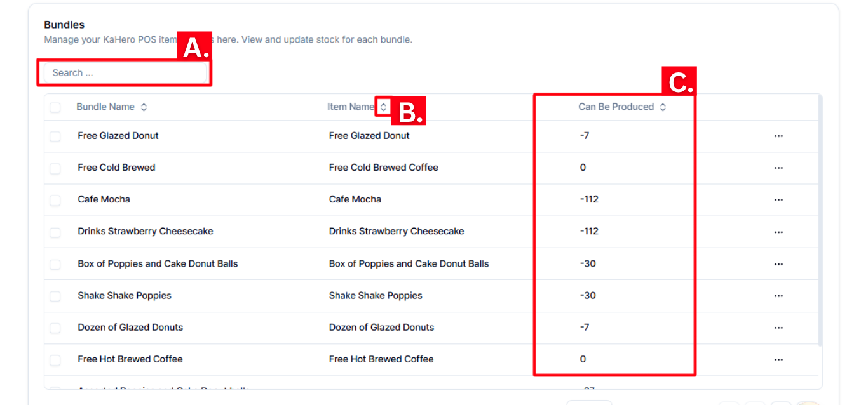Open more options for Free Cold Brewed
The image size is (868, 405).
[x=778, y=168]
